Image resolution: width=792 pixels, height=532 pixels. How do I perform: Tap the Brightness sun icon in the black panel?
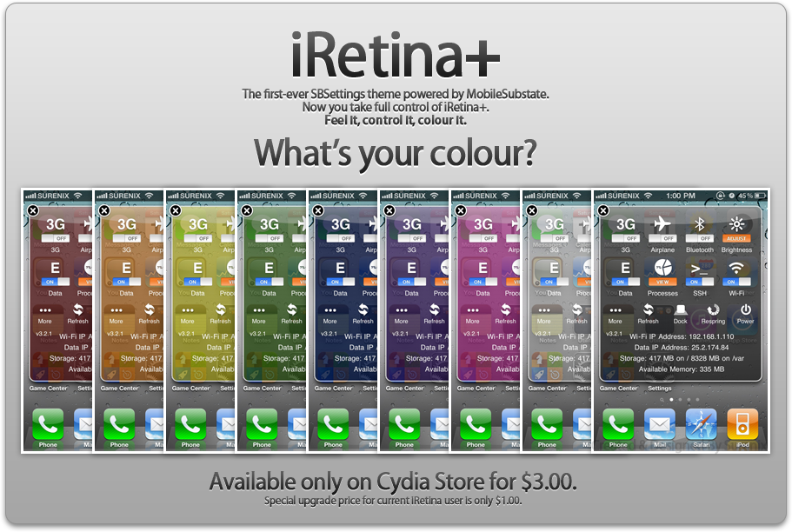click(x=736, y=223)
